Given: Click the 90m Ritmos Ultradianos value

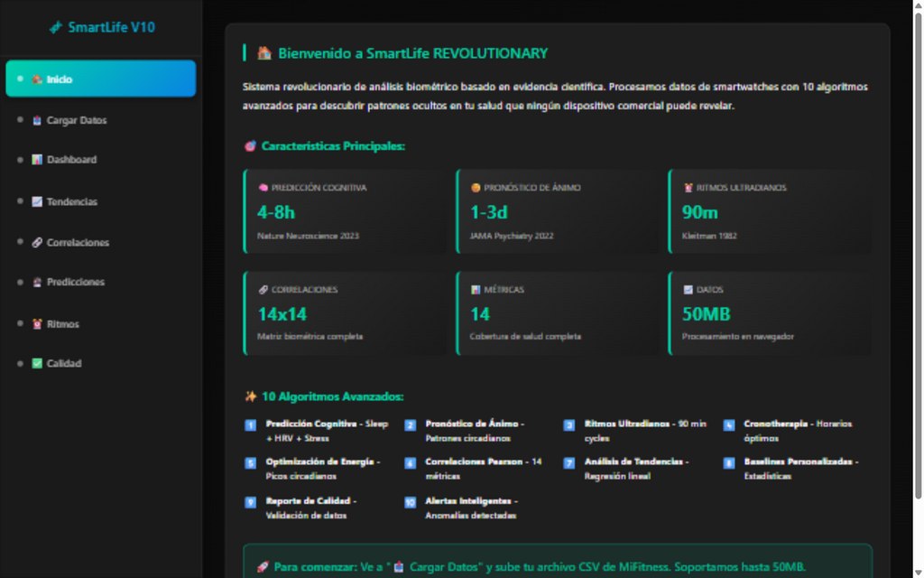Looking at the screenshot, I should coord(700,212).
